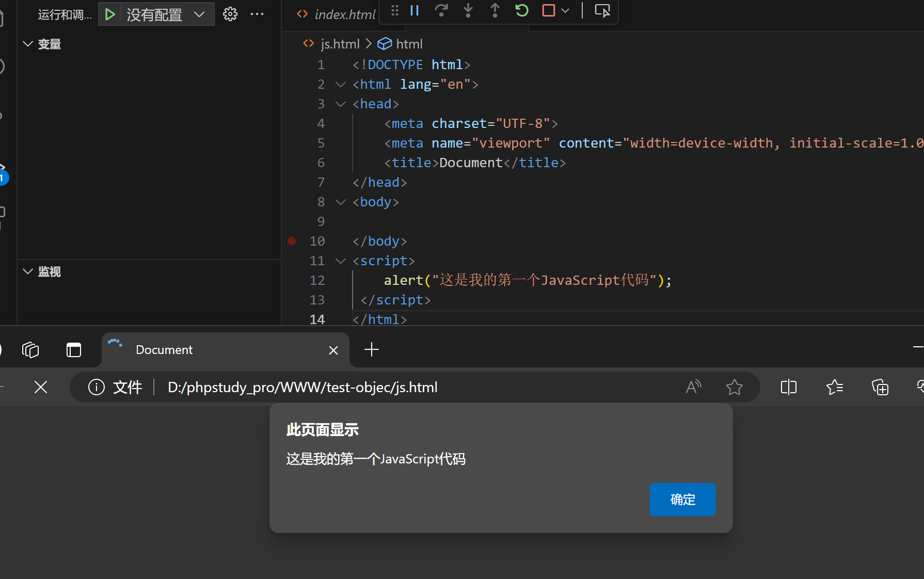The width and height of the screenshot is (924, 579).
Task: Close the Document browser tab
Action: point(333,350)
